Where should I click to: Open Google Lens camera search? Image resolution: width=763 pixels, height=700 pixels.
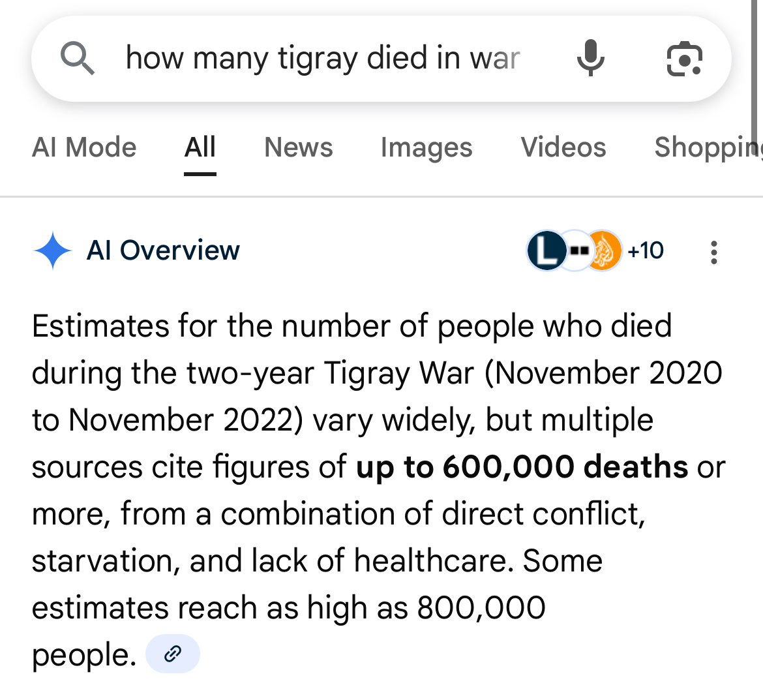684,59
